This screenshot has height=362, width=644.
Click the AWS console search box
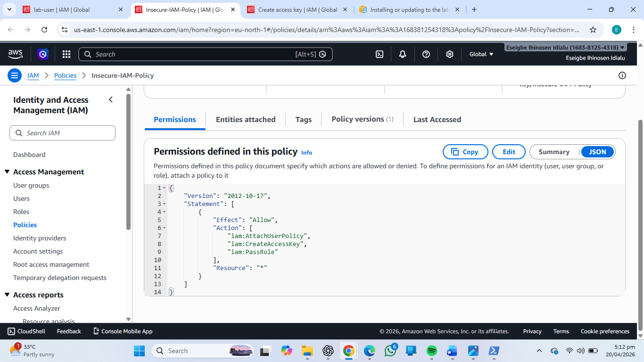(x=206, y=54)
